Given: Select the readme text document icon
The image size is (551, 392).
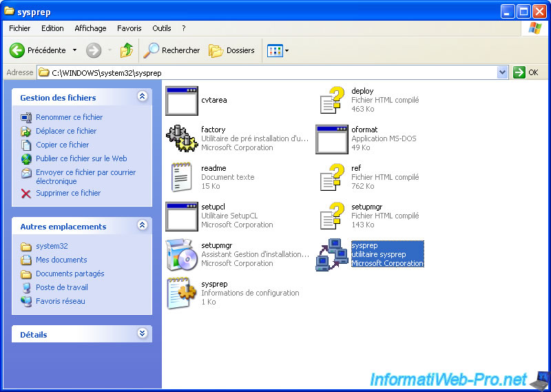Looking at the screenshot, I should 182,177.
